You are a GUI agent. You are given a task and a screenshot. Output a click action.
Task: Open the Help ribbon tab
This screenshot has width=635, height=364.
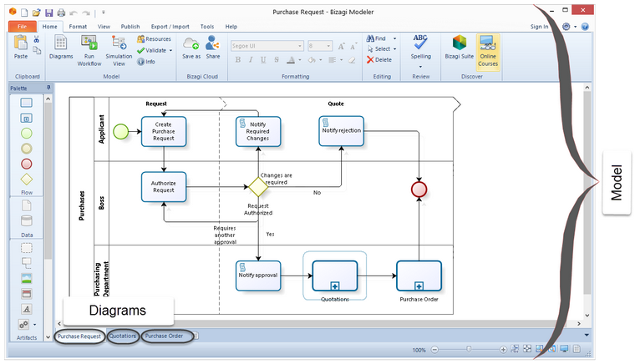click(231, 26)
